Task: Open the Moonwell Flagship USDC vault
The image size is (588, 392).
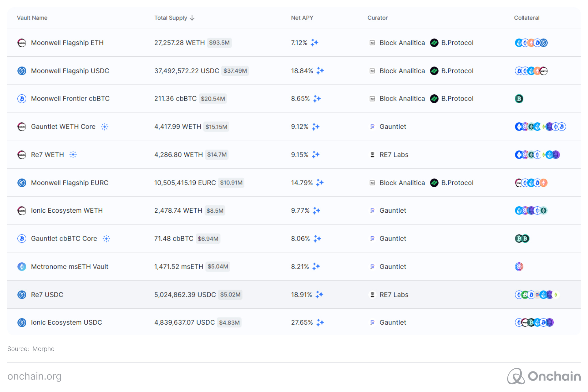Action: coord(70,71)
